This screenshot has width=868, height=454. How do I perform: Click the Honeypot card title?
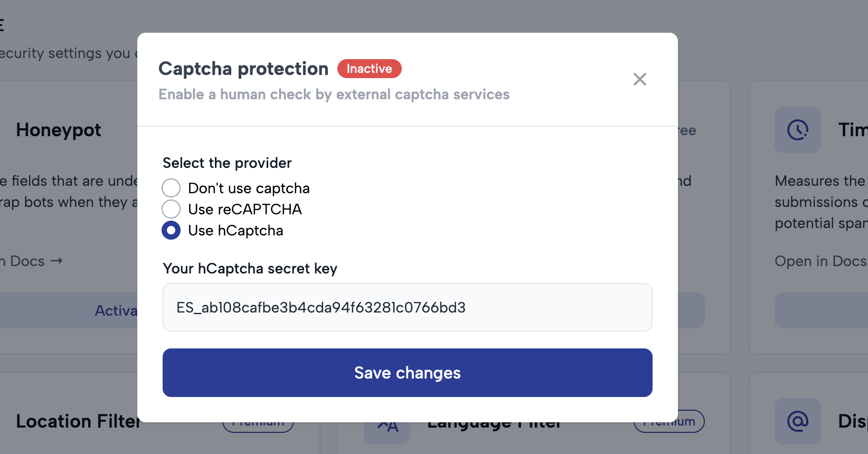point(58,130)
